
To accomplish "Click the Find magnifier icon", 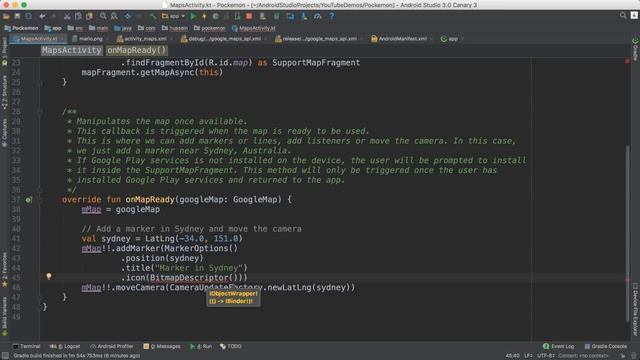I will coord(103,16).
